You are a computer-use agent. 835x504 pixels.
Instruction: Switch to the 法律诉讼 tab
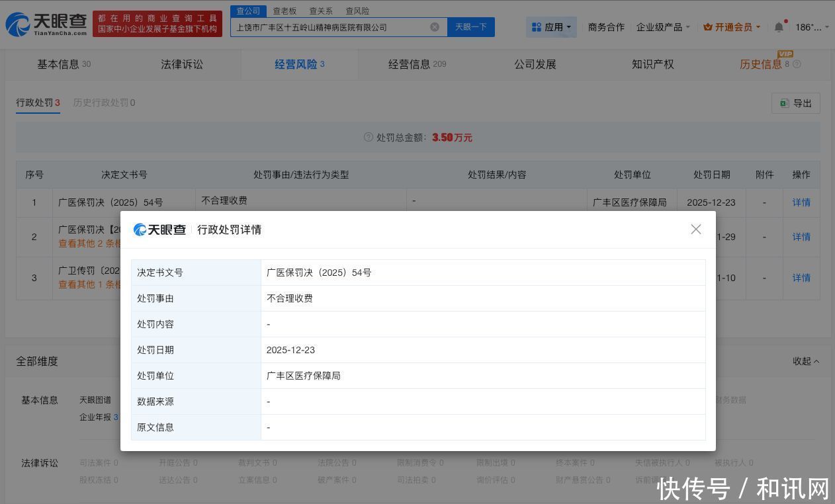point(182,64)
